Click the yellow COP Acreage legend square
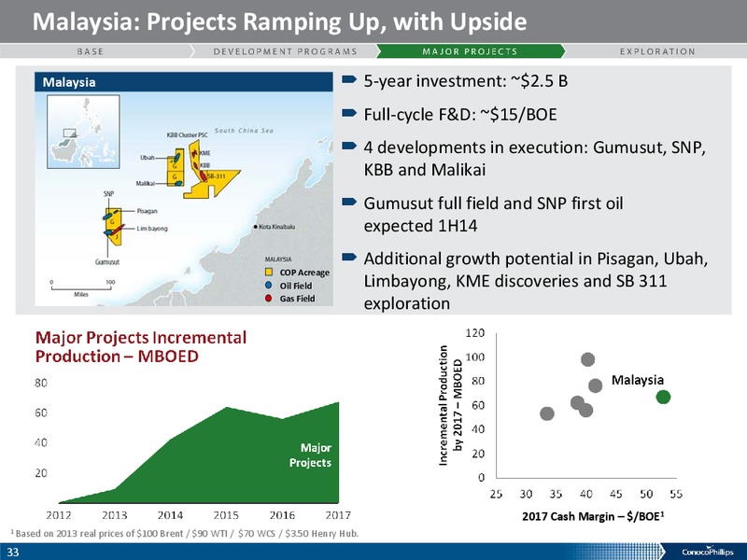Screen dimensions: 747x560 (269, 273)
